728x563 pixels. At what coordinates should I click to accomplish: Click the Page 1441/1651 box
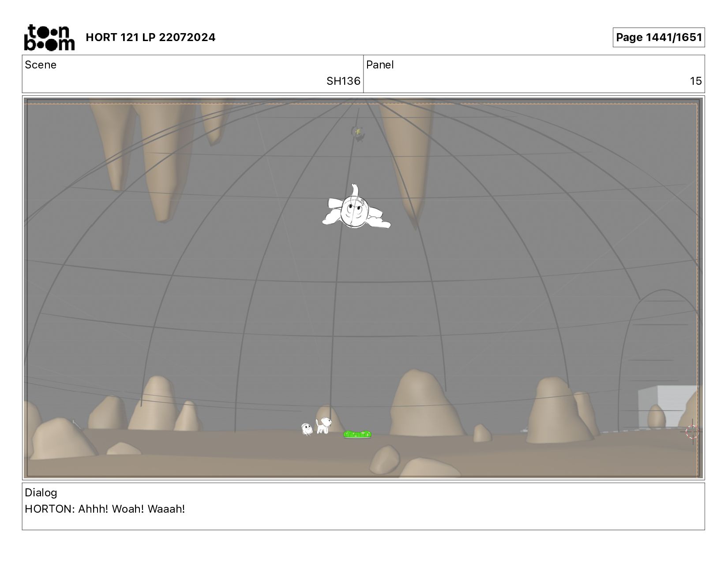pyautogui.click(x=658, y=38)
